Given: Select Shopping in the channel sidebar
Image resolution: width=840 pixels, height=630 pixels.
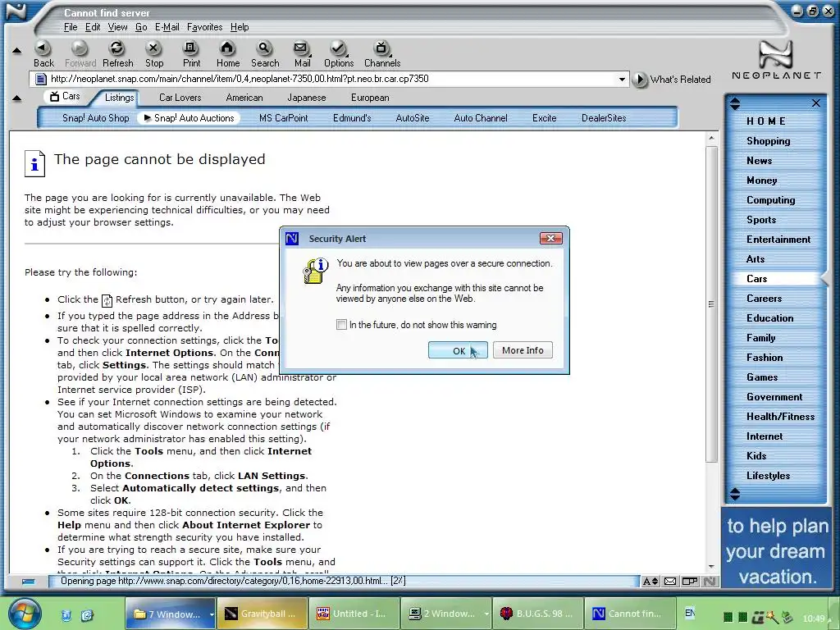Looking at the screenshot, I should click(x=768, y=141).
